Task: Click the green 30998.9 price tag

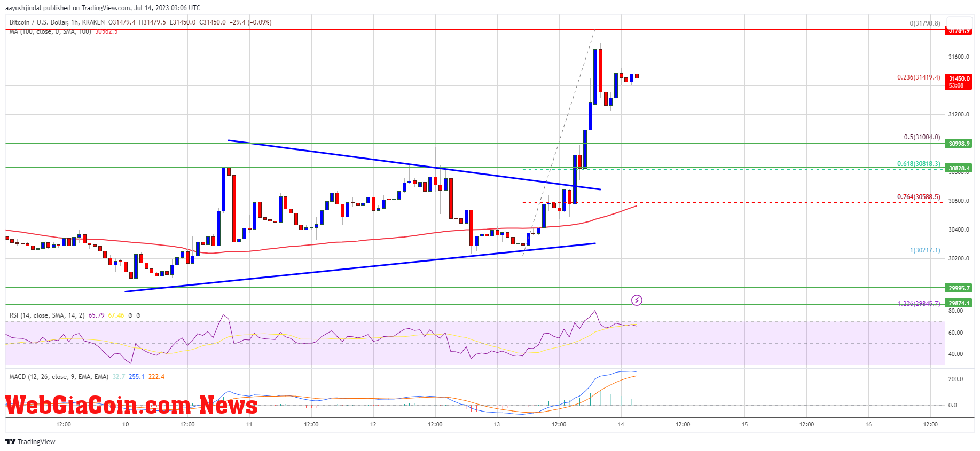Action: 959,144
